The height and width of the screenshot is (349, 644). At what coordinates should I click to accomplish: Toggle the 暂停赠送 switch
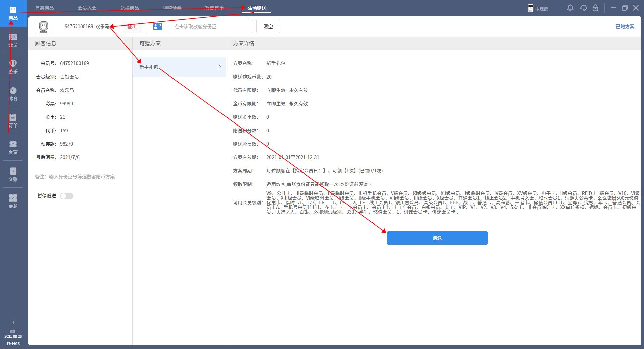pyautogui.click(x=67, y=196)
